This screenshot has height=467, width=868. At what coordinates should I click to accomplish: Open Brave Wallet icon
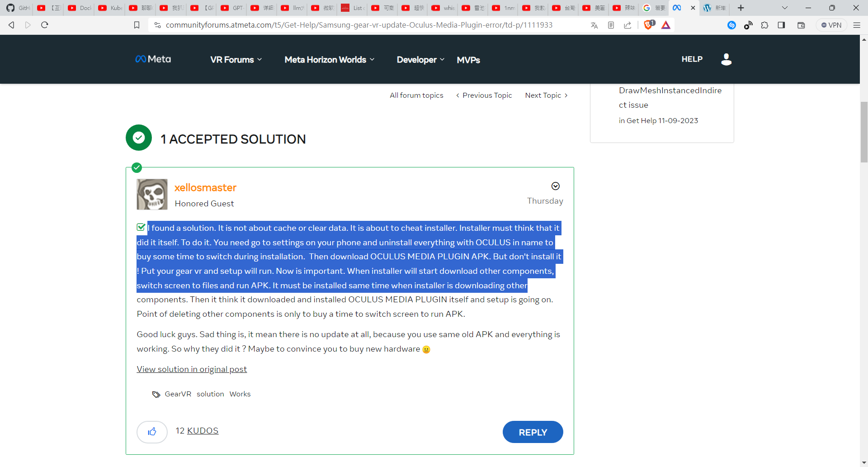click(801, 25)
